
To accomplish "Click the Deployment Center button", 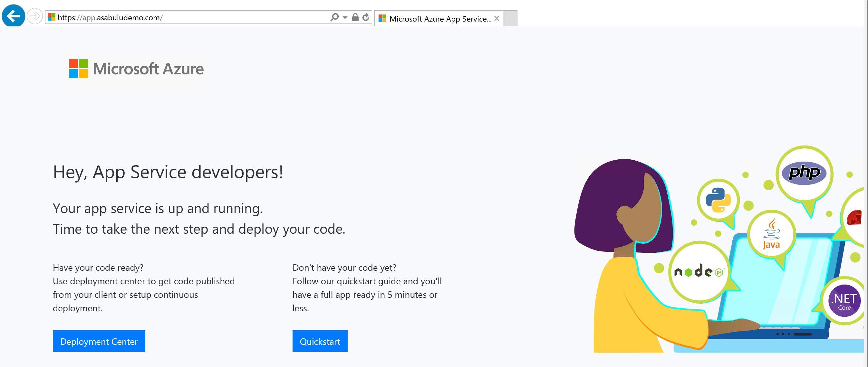I will click(x=100, y=342).
